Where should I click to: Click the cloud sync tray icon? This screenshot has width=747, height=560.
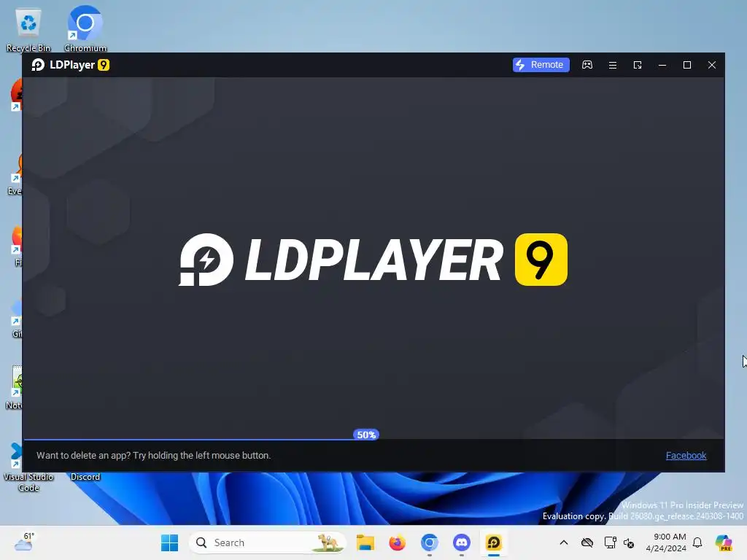(587, 542)
